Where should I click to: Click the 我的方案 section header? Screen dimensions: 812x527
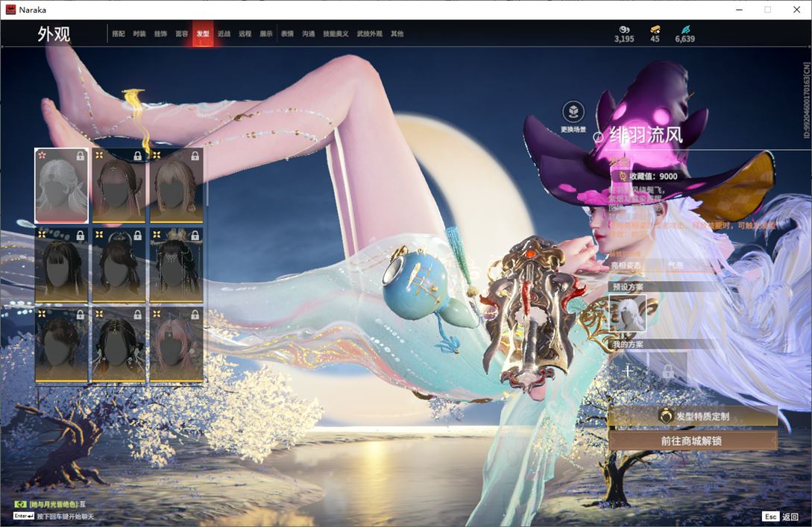pyautogui.click(x=628, y=344)
